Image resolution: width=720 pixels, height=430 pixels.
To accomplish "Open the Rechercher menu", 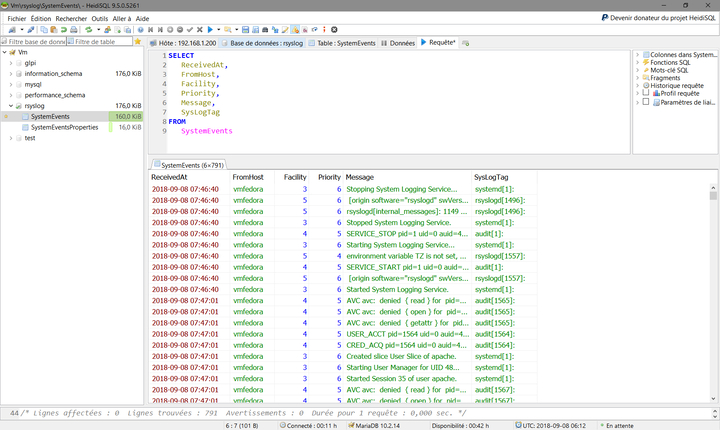I will coord(71,19).
